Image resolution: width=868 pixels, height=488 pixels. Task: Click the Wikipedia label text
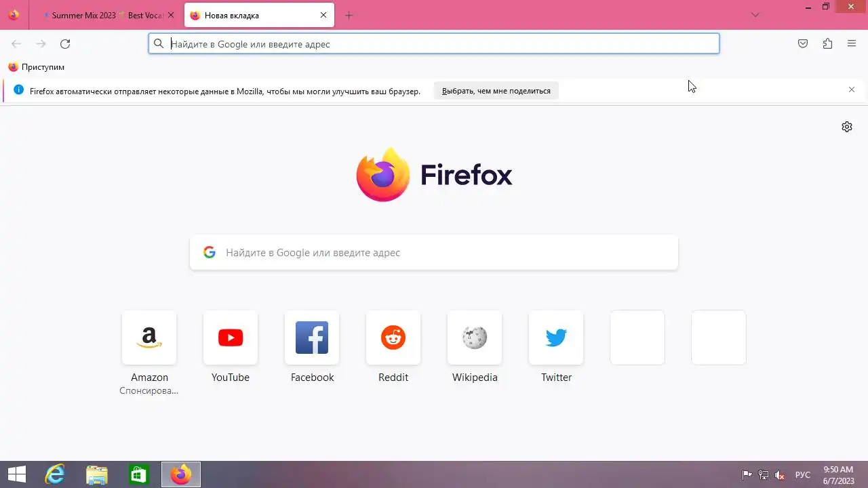pyautogui.click(x=475, y=378)
